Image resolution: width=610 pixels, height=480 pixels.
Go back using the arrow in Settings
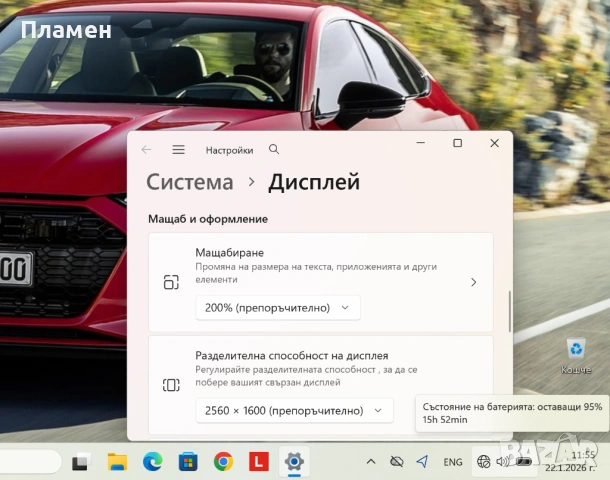tap(146, 150)
